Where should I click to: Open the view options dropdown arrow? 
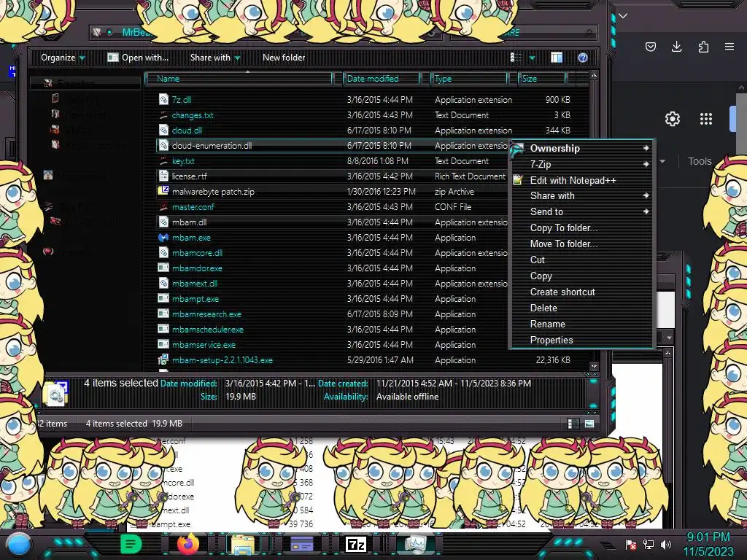[532, 58]
